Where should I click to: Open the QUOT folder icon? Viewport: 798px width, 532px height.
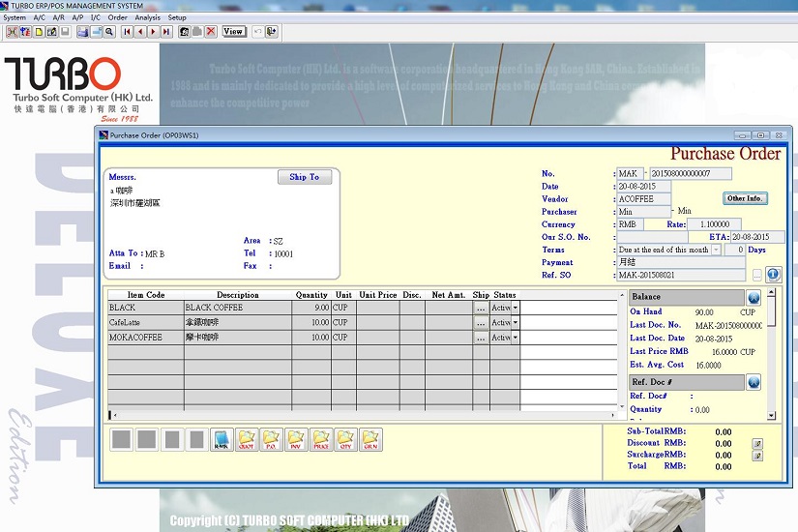(x=247, y=440)
